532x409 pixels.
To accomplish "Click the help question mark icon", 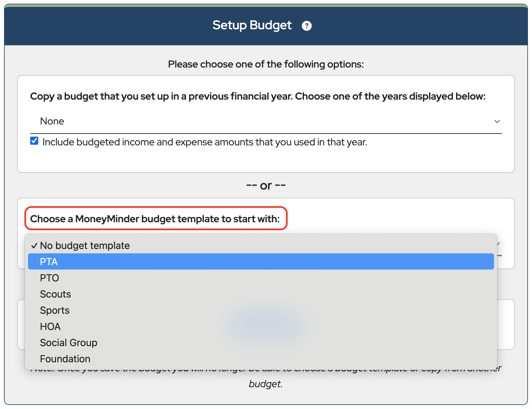I will coord(306,26).
